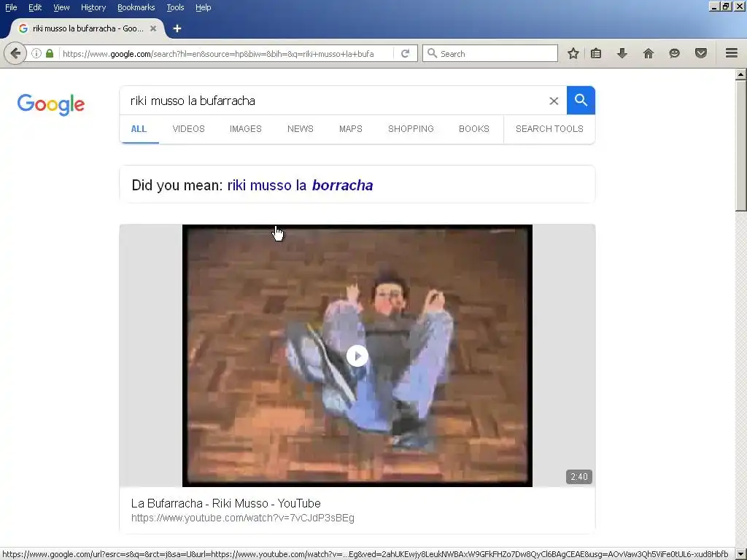This screenshot has height=560, width=747.
Task: Play the La Bufarracha video
Action: (x=357, y=356)
